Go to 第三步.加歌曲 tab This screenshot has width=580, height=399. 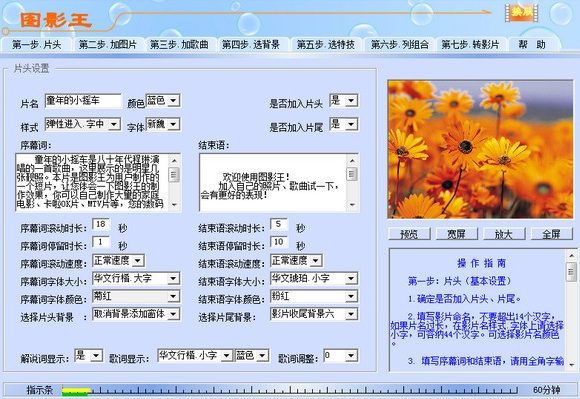pyautogui.click(x=179, y=45)
